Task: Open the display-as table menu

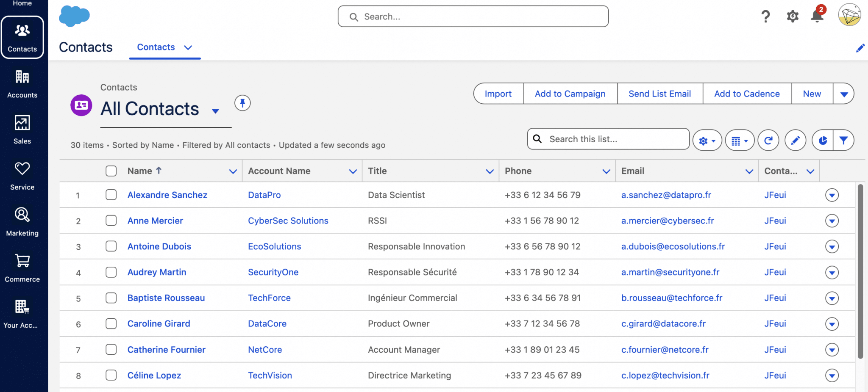Action: point(740,141)
